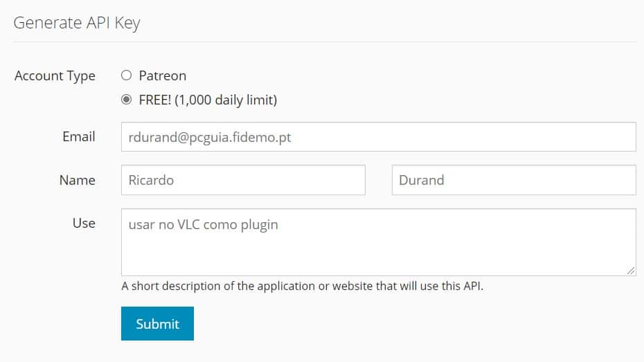Viewport: 644px width, 362px height.
Task: Select the FREE! account type radio button
Action: pyautogui.click(x=127, y=99)
